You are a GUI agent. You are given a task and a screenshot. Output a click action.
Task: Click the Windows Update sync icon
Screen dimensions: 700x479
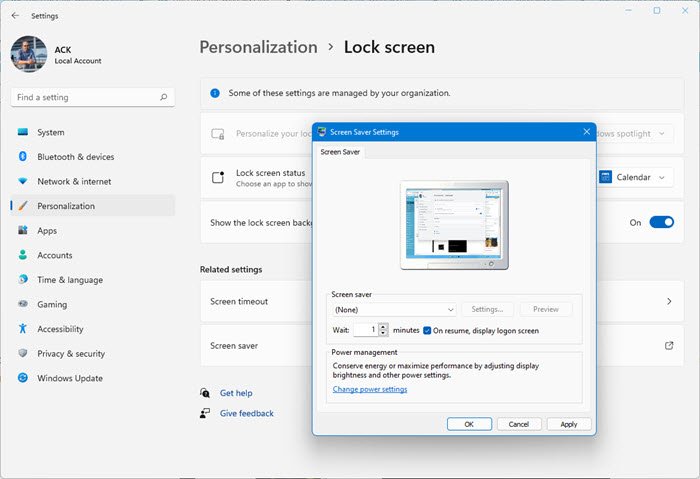23,378
